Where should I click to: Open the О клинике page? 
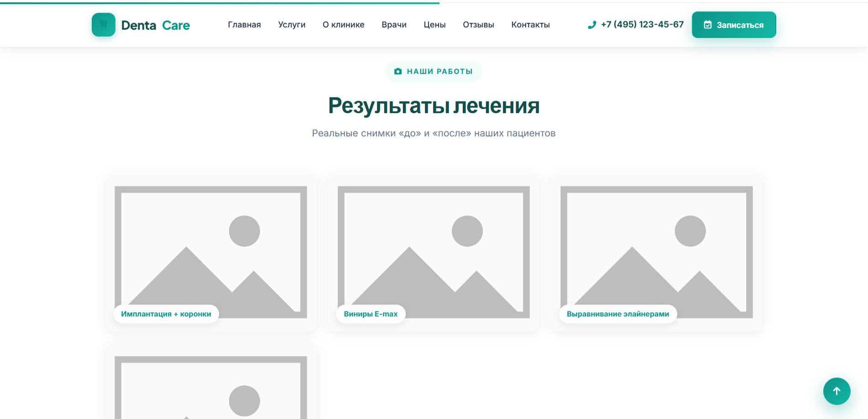(343, 25)
